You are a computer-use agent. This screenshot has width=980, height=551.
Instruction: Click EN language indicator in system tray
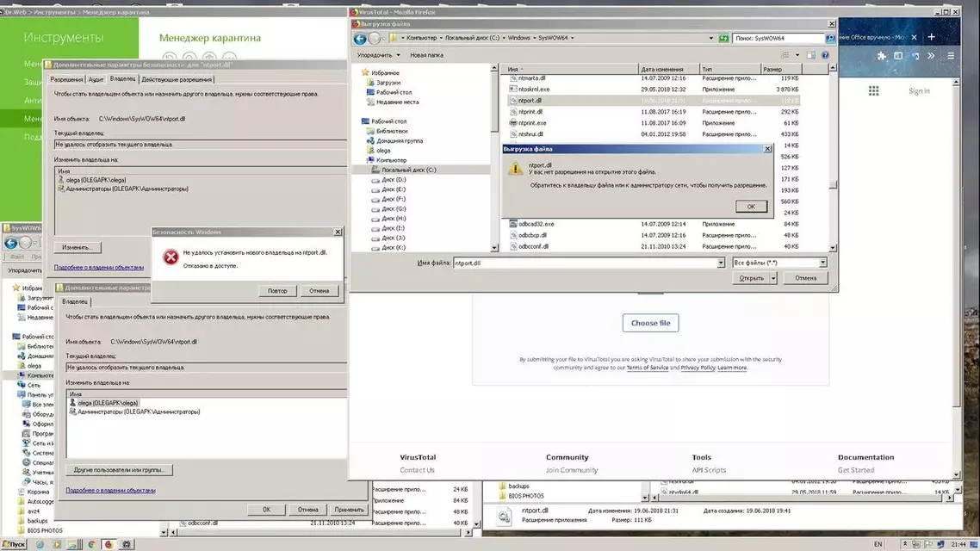pyautogui.click(x=878, y=544)
